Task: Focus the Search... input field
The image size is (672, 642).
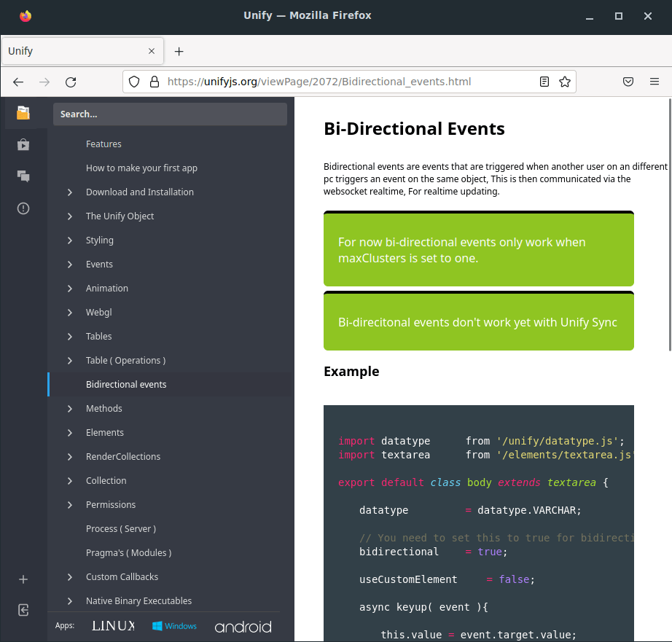Action: (170, 114)
